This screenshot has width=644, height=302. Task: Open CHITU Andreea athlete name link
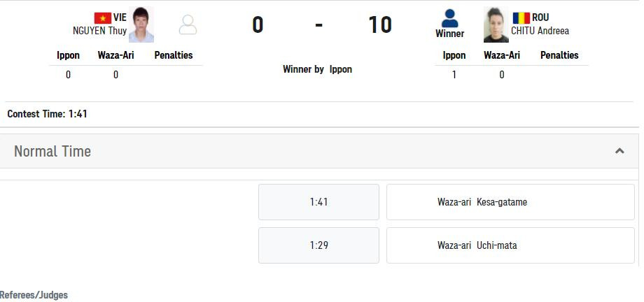coord(540,31)
